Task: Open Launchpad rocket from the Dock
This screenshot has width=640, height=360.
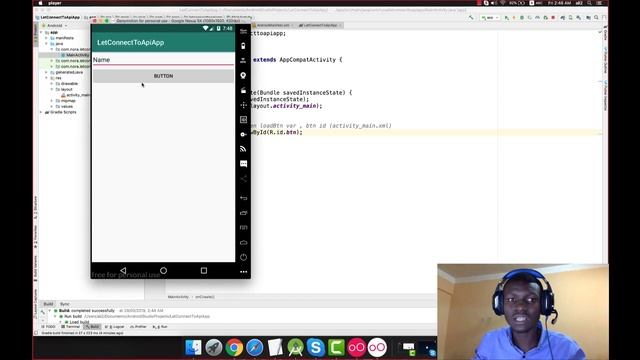Action: (x=214, y=347)
